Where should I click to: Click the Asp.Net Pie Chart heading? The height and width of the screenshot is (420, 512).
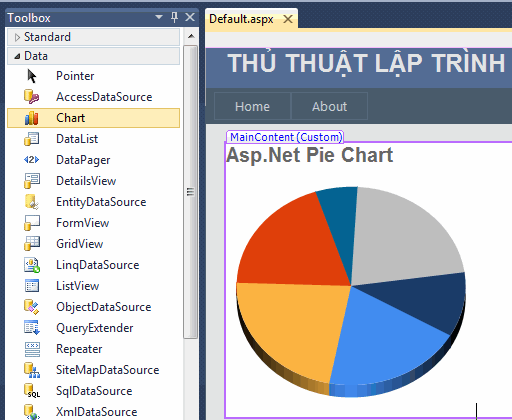coord(310,155)
